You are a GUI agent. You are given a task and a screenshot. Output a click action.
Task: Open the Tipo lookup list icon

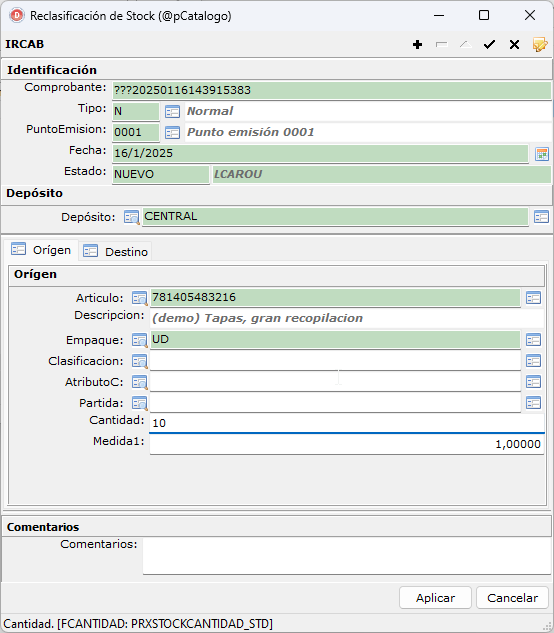pos(172,111)
